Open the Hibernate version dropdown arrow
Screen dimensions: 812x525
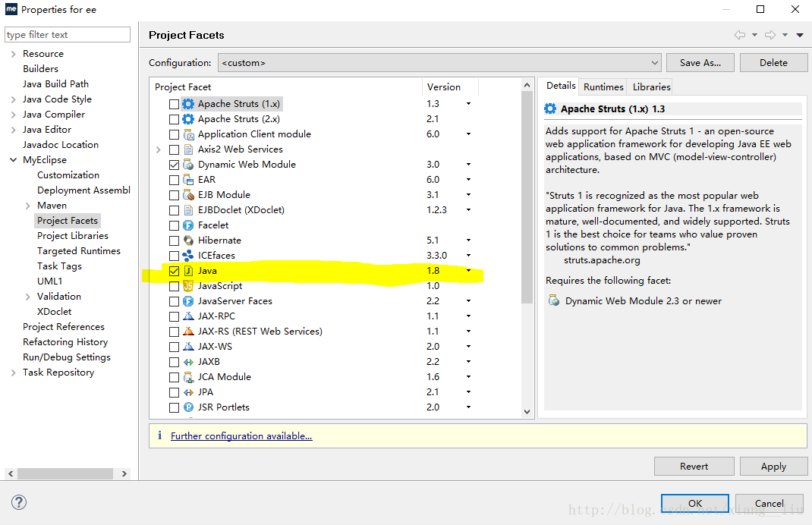click(469, 240)
